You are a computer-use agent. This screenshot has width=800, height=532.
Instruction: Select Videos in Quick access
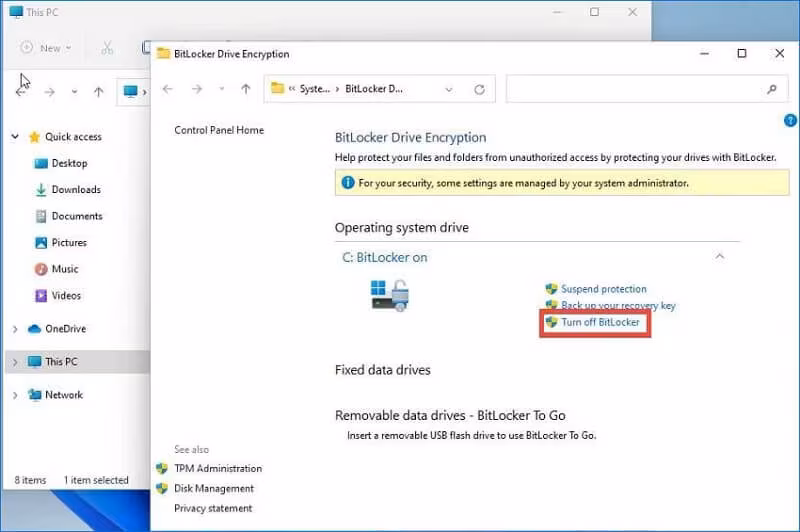(66, 296)
